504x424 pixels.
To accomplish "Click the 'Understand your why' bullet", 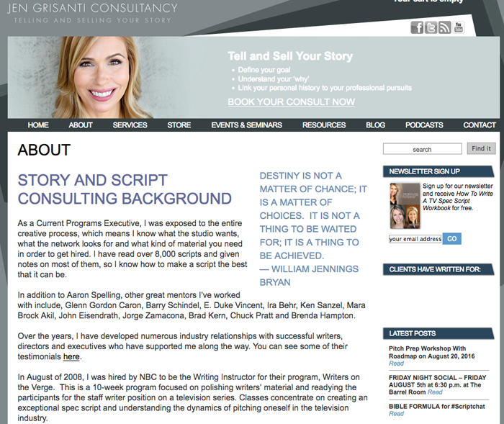I will point(274,78).
